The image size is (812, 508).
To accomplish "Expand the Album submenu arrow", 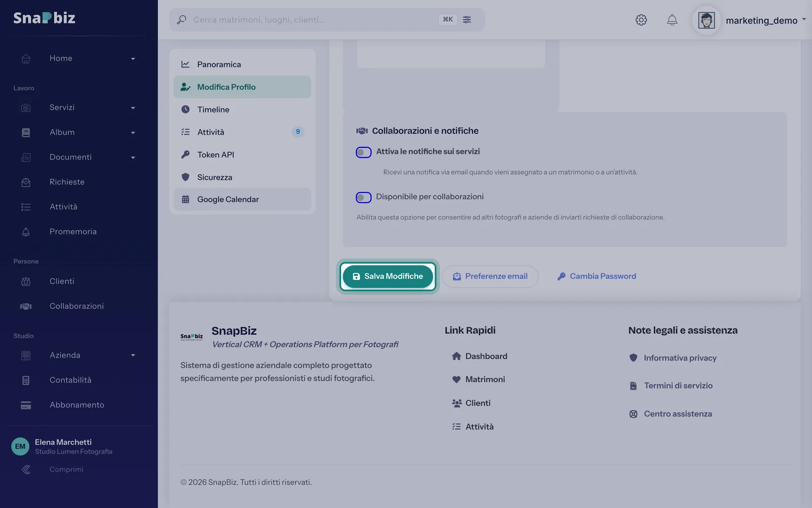I will tap(133, 133).
